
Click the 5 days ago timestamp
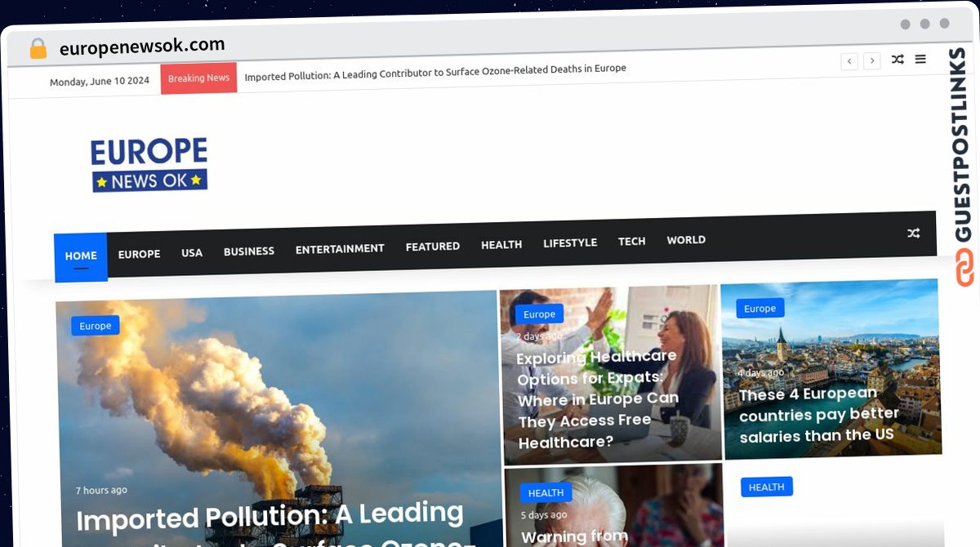(x=544, y=515)
